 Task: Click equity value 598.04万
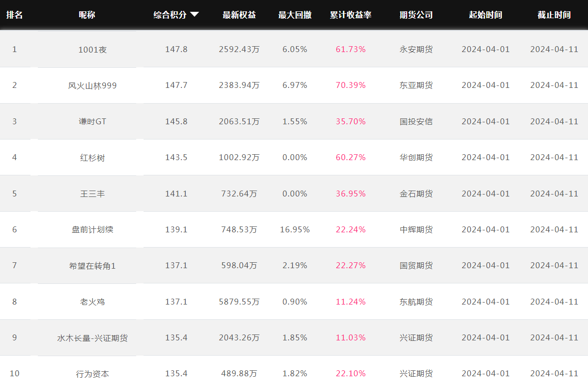[239, 266]
